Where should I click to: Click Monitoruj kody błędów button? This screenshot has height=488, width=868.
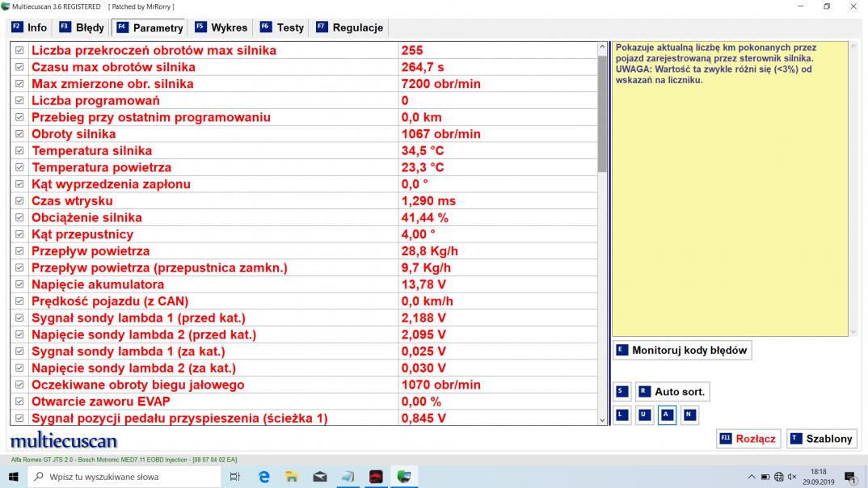coord(681,351)
